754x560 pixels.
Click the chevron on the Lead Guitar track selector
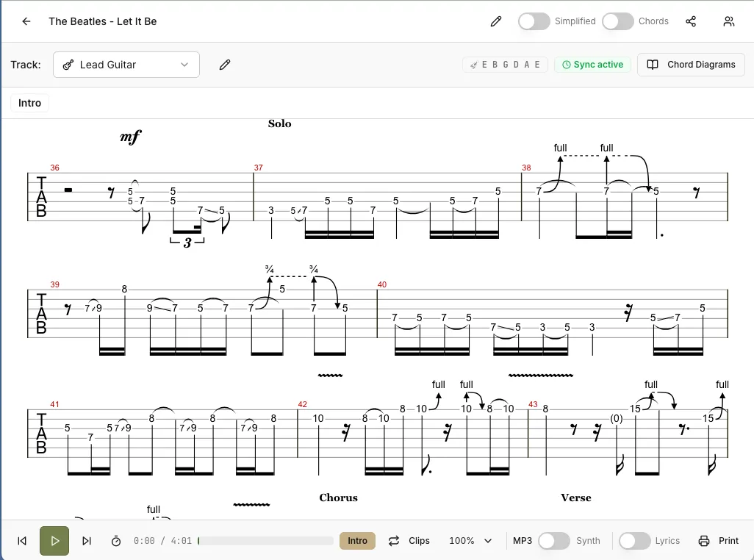point(184,65)
